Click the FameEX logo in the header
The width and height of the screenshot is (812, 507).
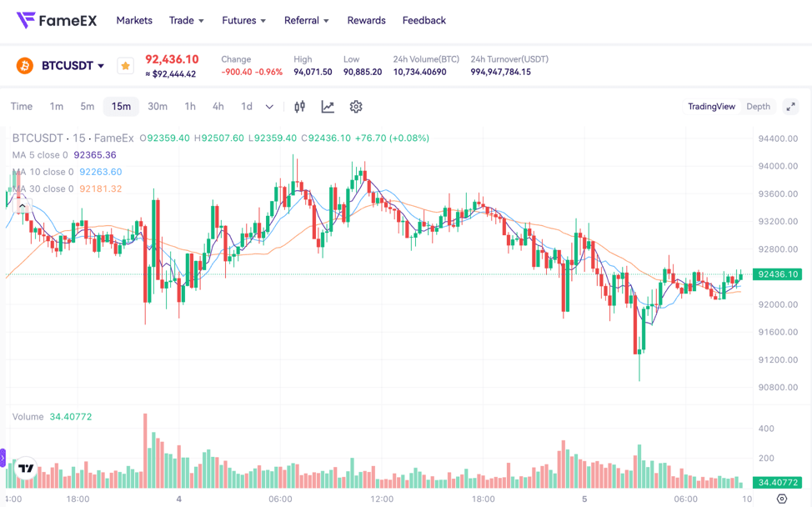[x=55, y=18]
